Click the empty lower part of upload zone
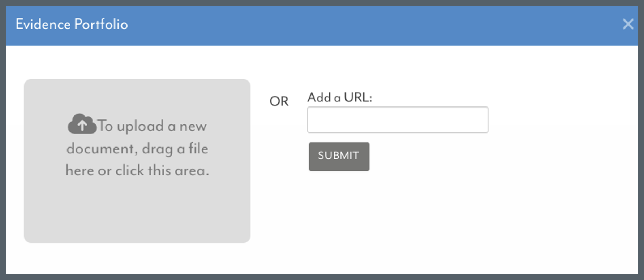644x280 pixels. coord(137,213)
